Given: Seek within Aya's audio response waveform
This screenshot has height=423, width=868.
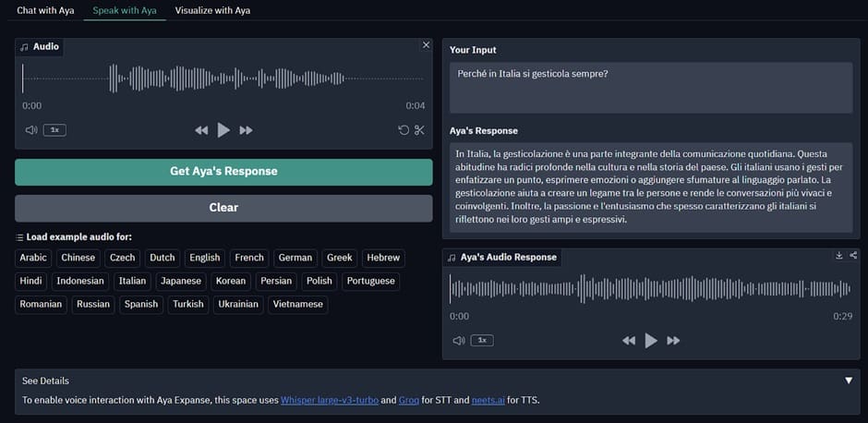Looking at the screenshot, I should [651, 289].
